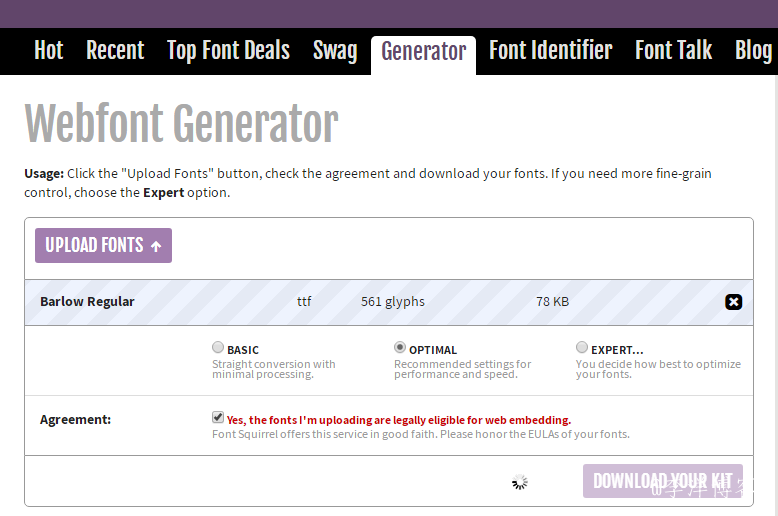Screen dimensions: 778x516
Task: Click the Webfont Generator page heading
Action: [181, 124]
